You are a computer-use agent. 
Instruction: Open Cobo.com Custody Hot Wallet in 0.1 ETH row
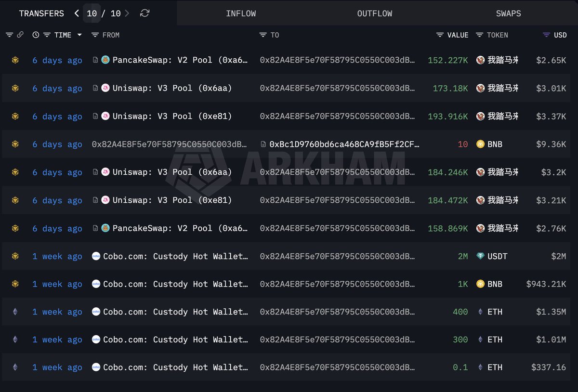click(x=176, y=367)
